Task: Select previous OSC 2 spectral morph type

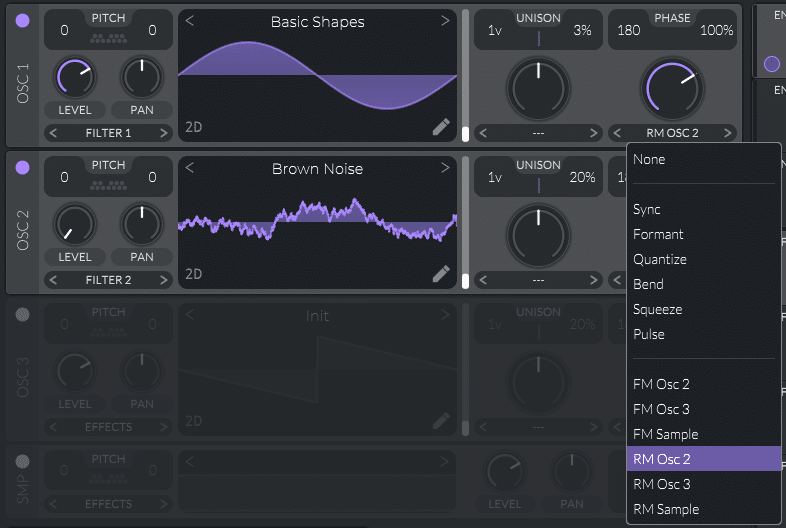Action: point(483,280)
